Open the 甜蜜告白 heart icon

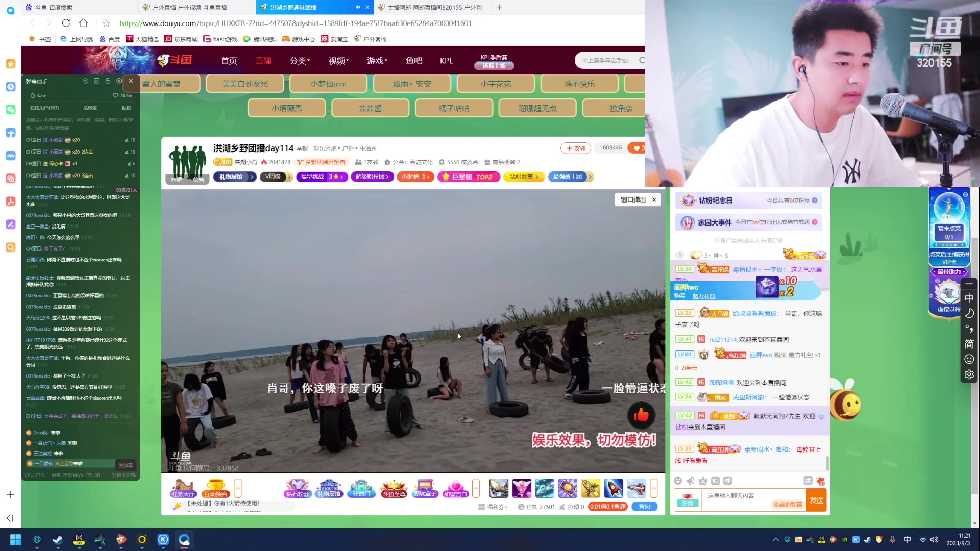(x=456, y=488)
